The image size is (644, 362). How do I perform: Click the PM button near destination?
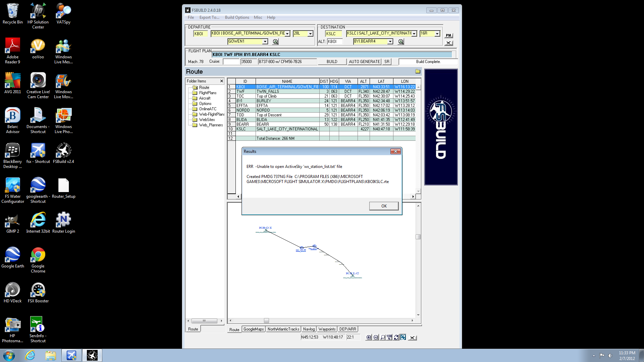pos(448,35)
